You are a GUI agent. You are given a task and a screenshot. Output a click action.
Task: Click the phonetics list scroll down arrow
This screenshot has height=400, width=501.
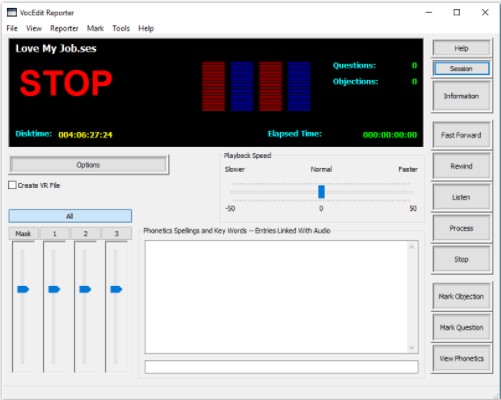tap(412, 348)
